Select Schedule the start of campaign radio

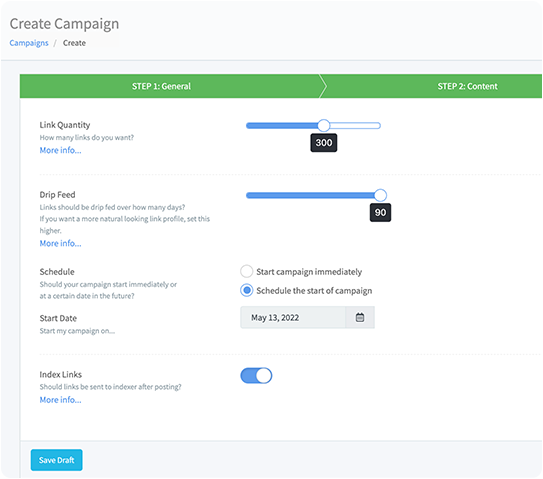tap(247, 290)
